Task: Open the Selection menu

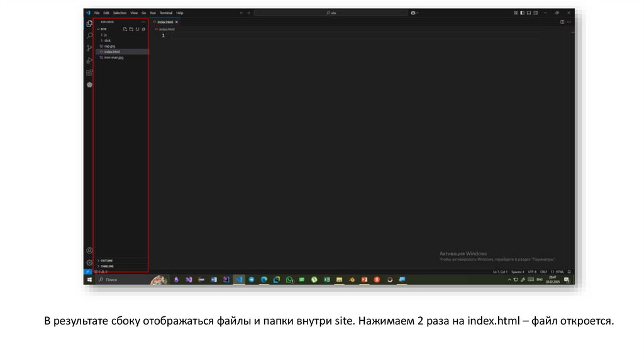Action: (x=119, y=13)
